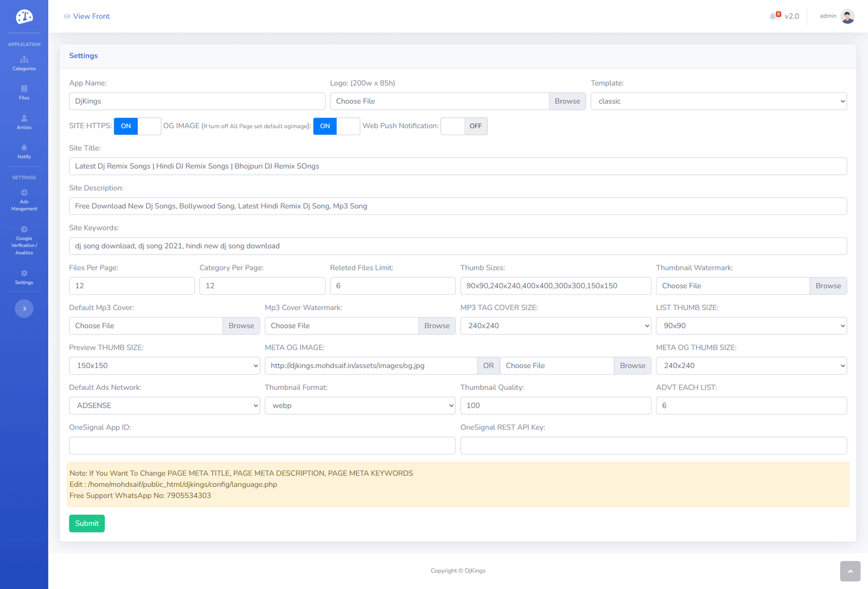
Task: Go to Artists in the sidebar
Action: tap(24, 119)
